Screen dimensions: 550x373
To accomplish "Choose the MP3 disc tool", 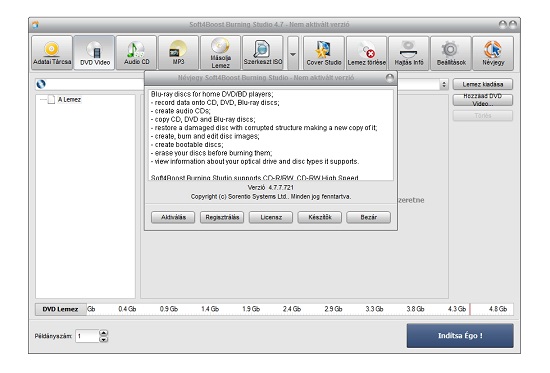I will [178, 53].
